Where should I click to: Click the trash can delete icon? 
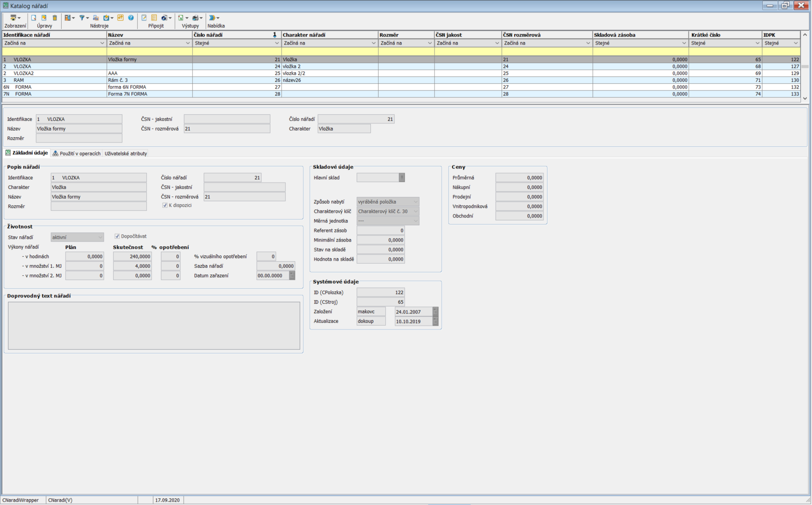pos(54,18)
